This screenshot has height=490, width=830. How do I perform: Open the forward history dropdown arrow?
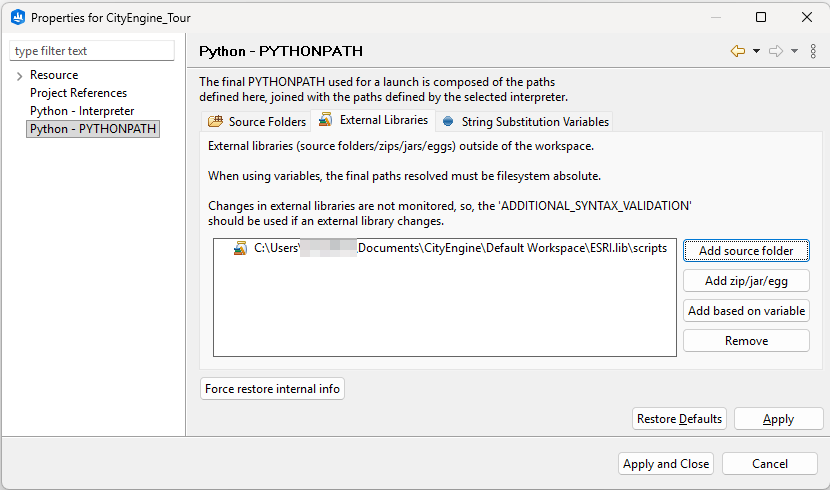pyautogui.click(x=794, y=51)
